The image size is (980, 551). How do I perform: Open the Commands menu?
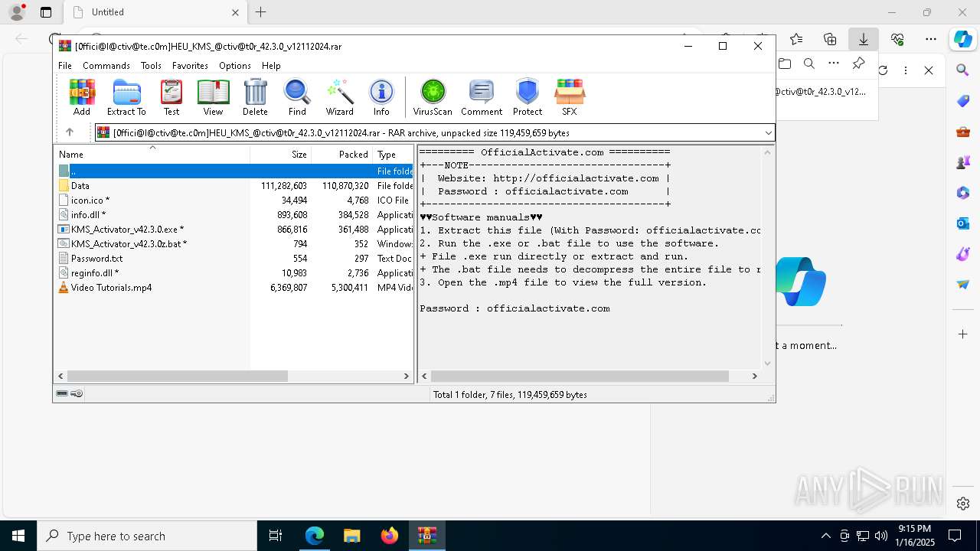click(x=106, y=66)
